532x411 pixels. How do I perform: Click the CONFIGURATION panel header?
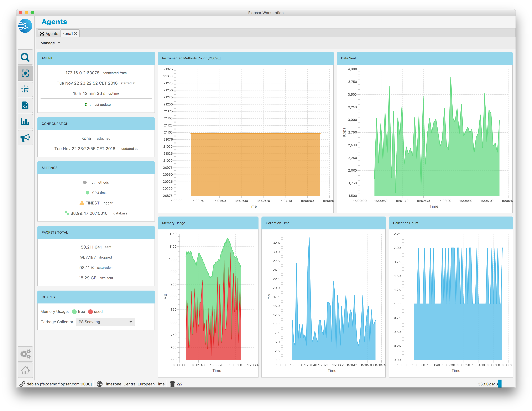pos(96,124)
